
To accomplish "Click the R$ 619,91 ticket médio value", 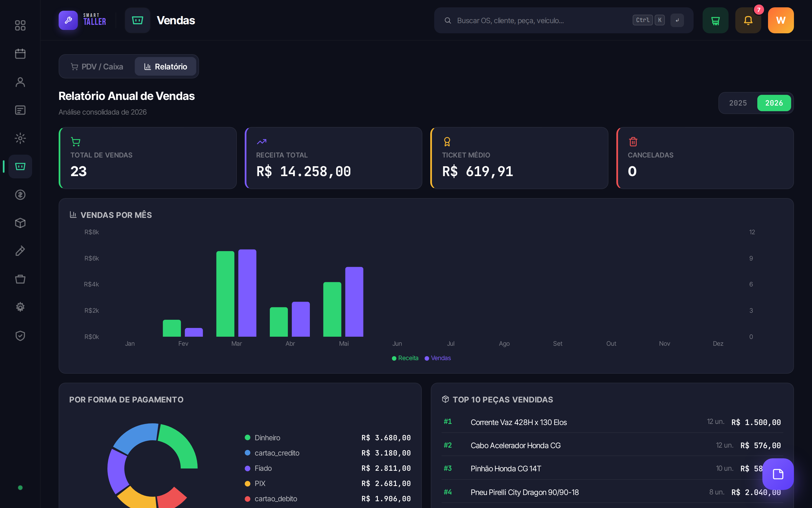I will coord(477,171).
